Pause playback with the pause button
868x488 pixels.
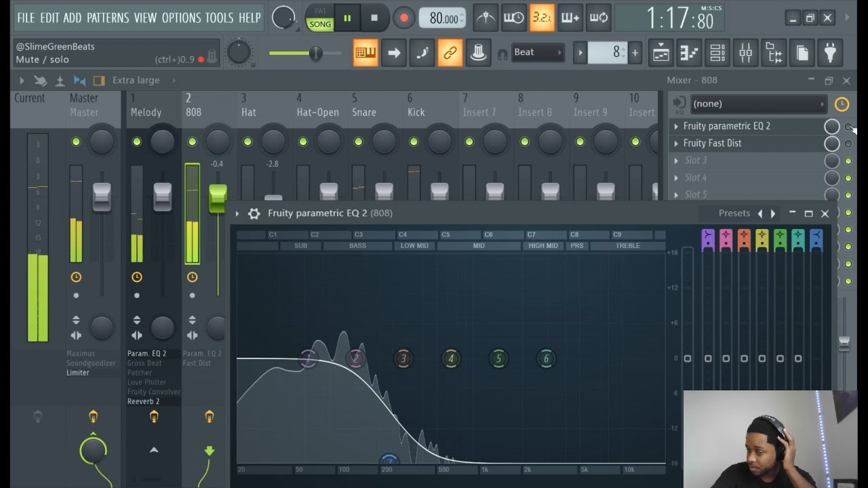pyautogui.click(x=347, y=18)
